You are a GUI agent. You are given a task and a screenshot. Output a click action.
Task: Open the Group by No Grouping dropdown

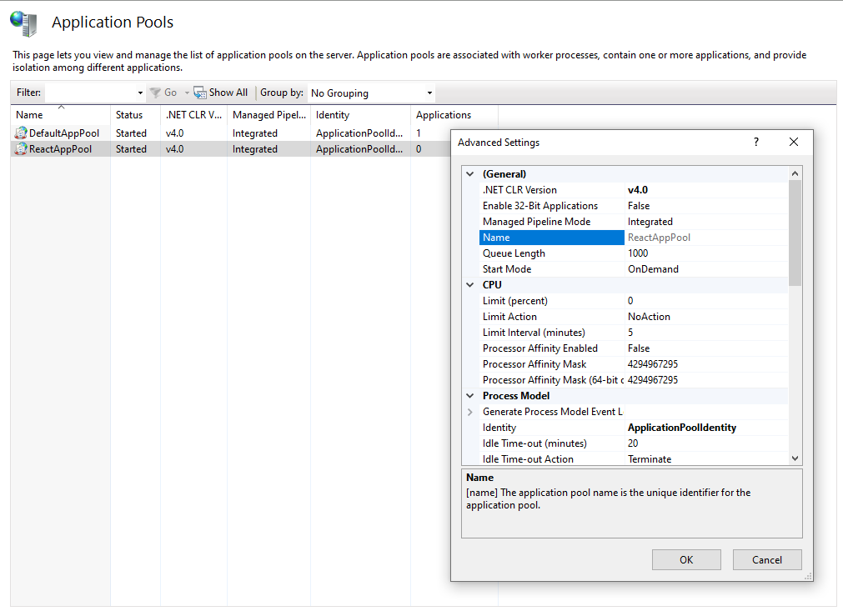pyautogui.click(x=429, y=93)
